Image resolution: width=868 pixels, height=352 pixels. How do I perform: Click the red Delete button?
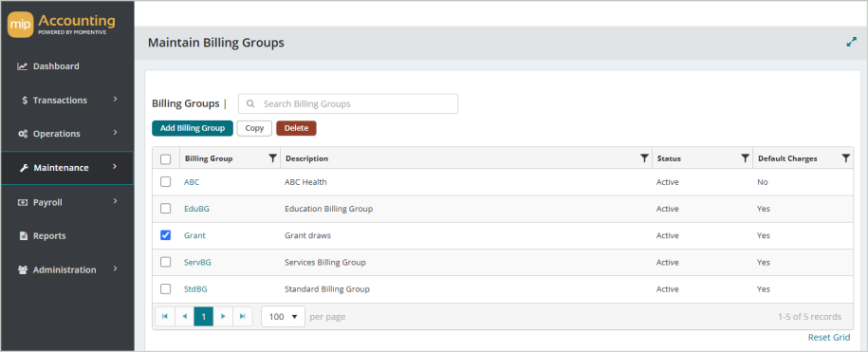(x=296, y=128)
